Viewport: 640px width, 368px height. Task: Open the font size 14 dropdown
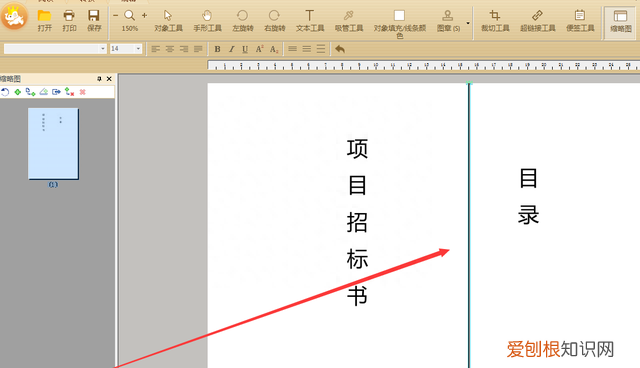tap(138, 49)
